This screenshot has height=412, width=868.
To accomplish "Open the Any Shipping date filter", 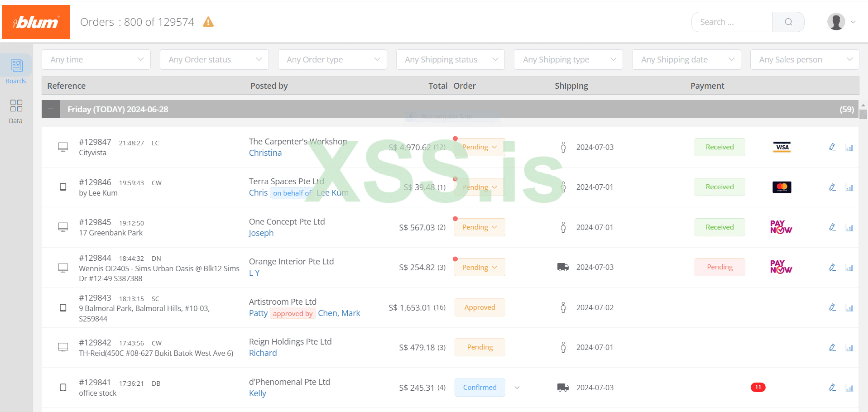I will pos(686,59).
